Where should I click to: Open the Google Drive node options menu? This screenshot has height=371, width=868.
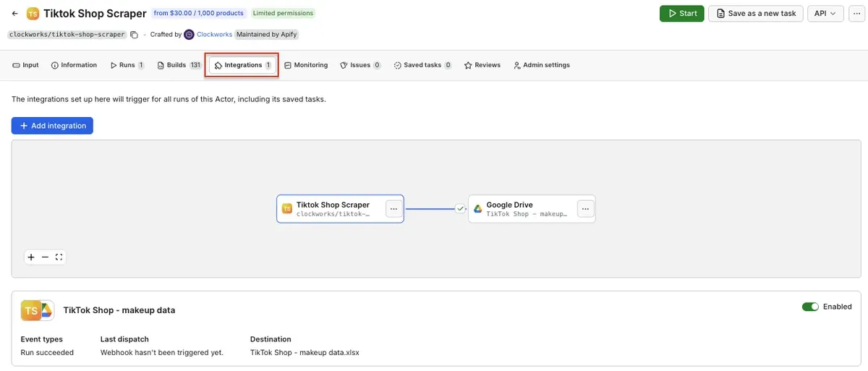pyautogui.click(x=585, y=208)
